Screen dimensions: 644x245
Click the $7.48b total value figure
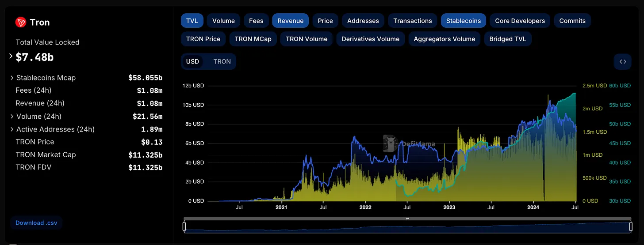click(x=34, y=57)
